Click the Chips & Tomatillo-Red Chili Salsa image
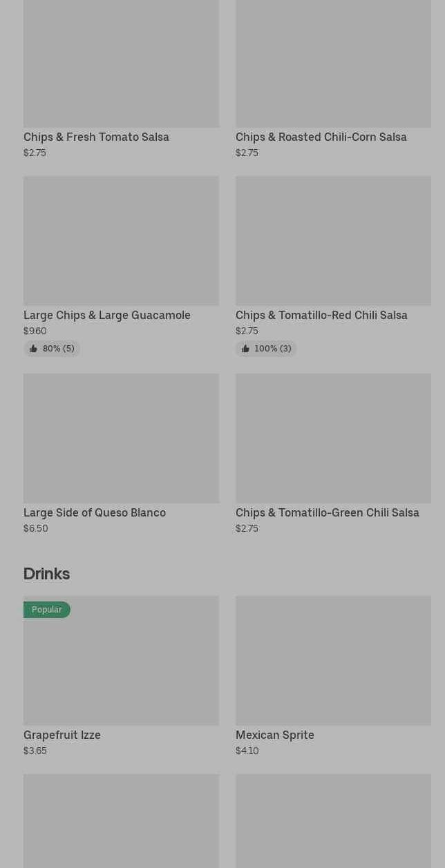445x868 pixels. [x=333, y=240]
